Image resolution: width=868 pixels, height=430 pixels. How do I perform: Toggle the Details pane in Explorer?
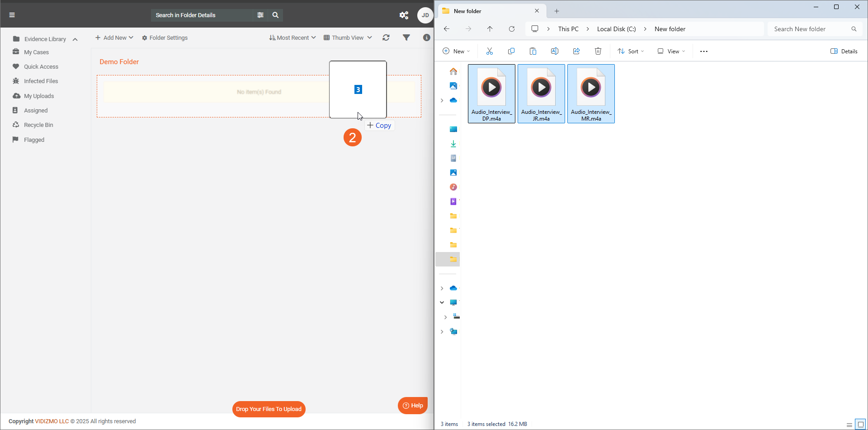pos(844,51)
